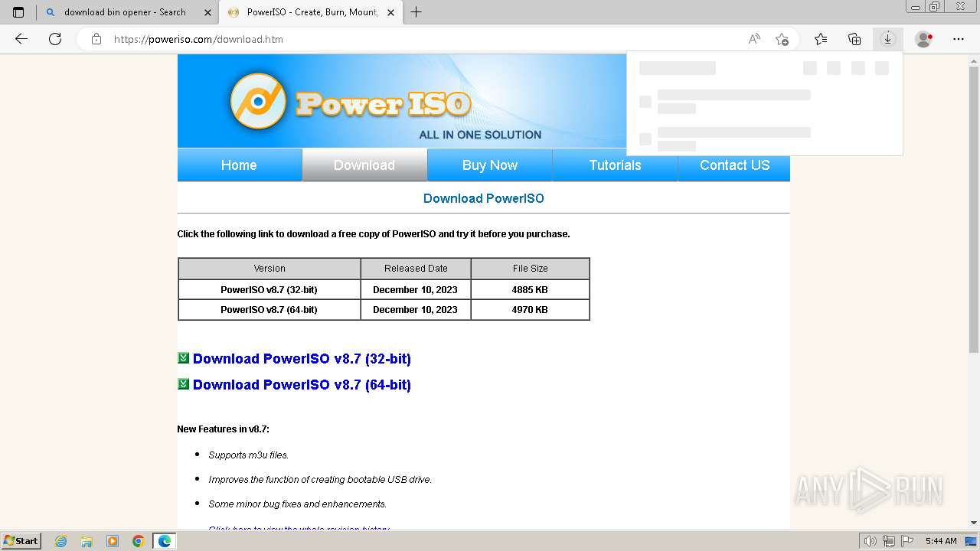980x551 pixels.
Task: Click green download arrow icon beside 32-bit link
Action: 183,358
